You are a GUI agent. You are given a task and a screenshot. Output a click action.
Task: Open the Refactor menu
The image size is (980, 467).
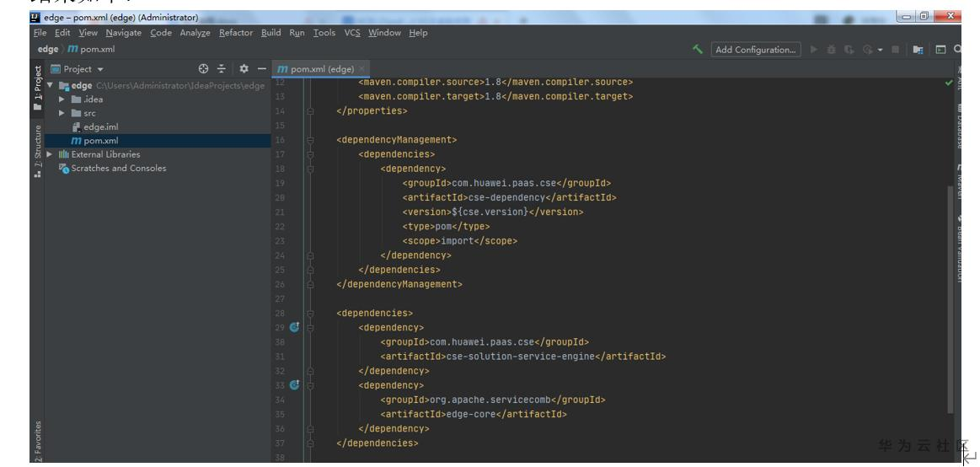click(x=235, y=33)
